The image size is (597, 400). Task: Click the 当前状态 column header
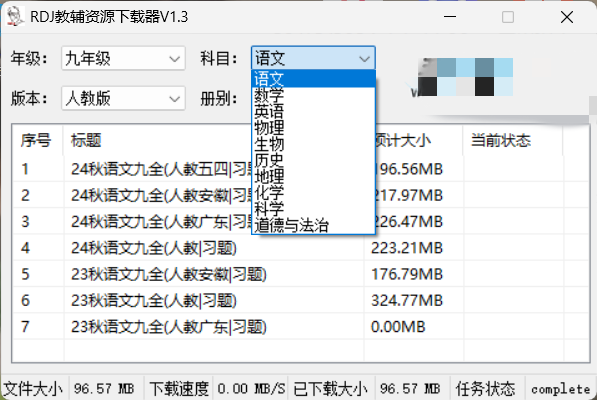point(512,140)
